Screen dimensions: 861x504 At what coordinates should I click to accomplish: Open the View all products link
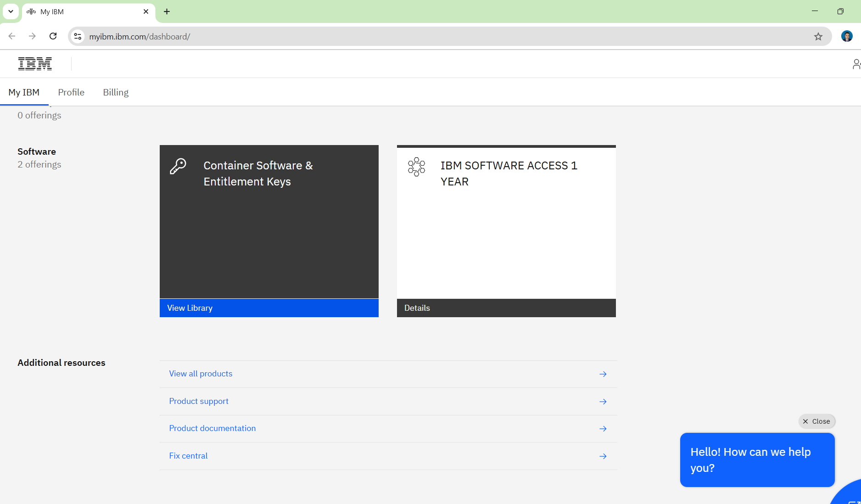(x=201, y=374)
